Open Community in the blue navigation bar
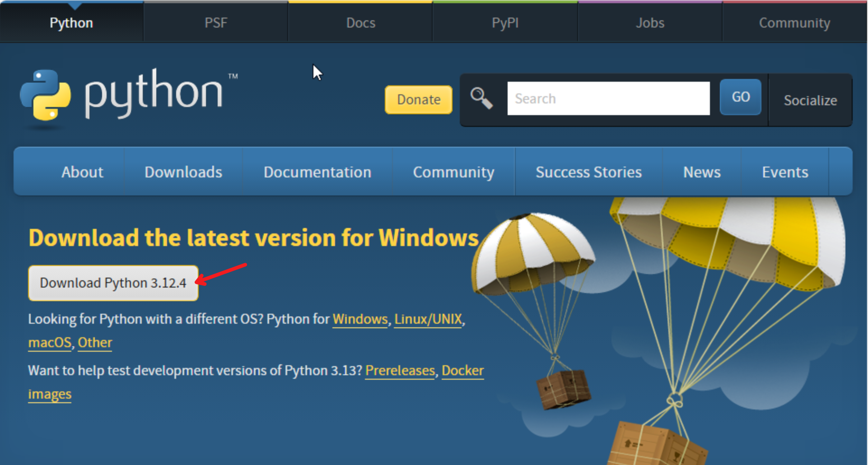Image resolution: width=868 pixels, height=465 pixels. (x=453, y=172)
